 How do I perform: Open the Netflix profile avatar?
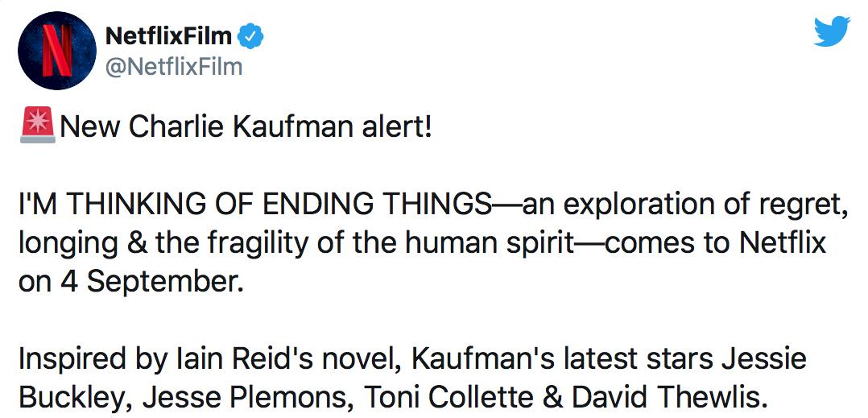pos(57,51)
